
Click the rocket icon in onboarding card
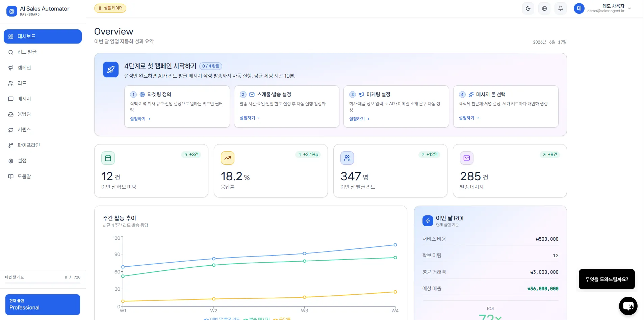(111, 70)
